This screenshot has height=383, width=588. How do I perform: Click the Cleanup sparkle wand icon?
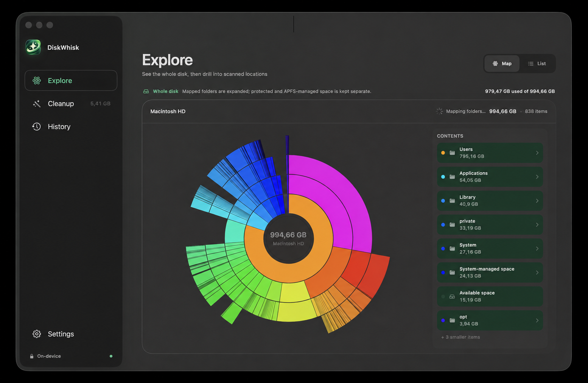(x=37, y=104)
